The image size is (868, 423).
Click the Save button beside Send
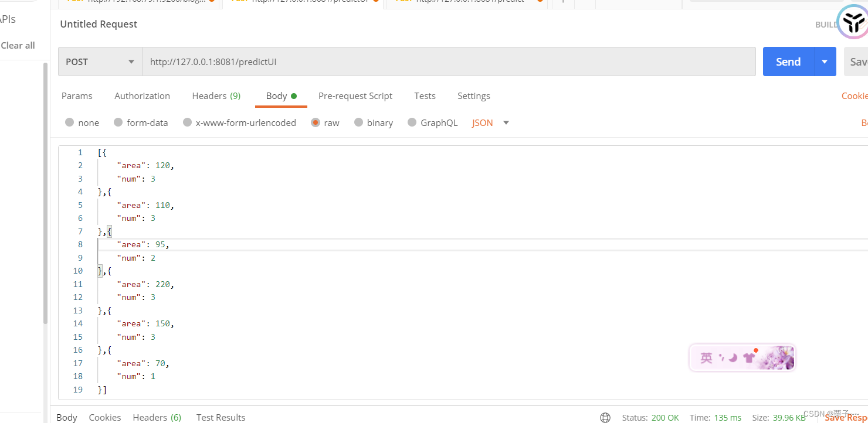(856, 62)
